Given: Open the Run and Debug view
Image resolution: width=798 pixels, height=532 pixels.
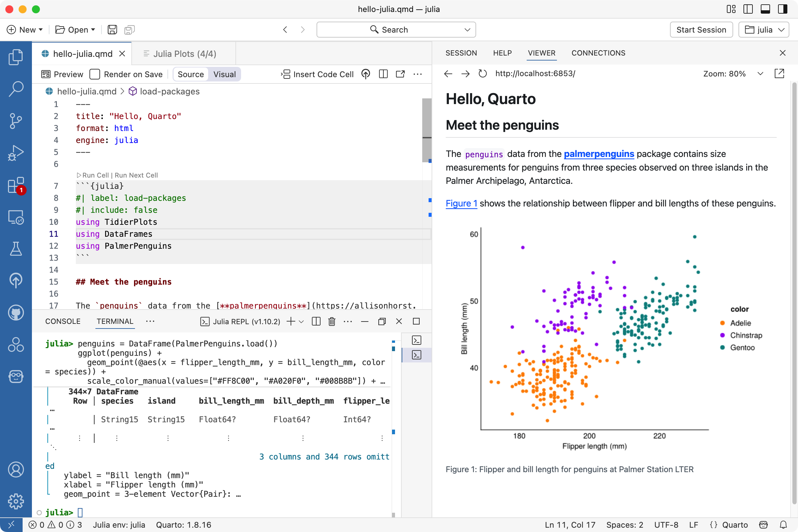Looking at the screenshot, I should (16, 153).
